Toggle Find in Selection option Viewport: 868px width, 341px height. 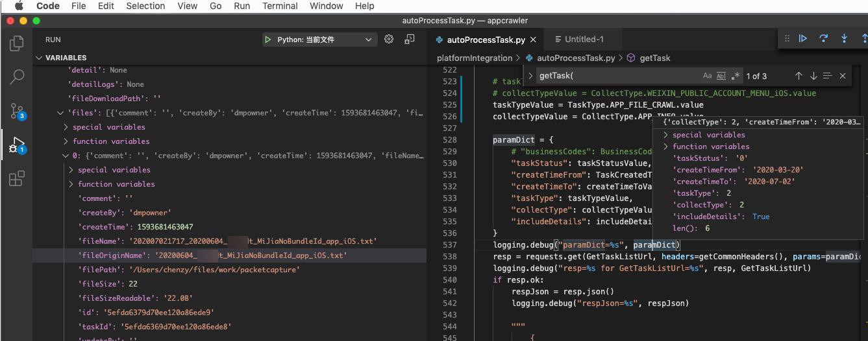828,76
